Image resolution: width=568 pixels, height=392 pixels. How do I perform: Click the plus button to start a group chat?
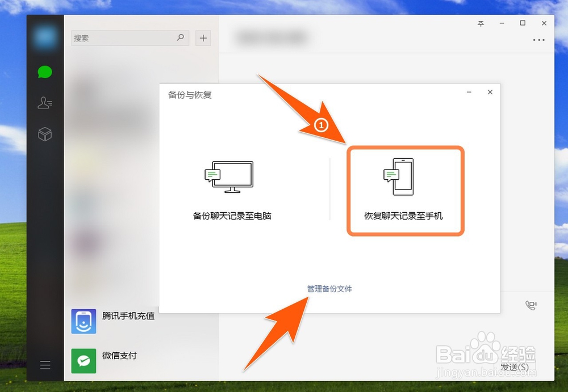[203, 38]
